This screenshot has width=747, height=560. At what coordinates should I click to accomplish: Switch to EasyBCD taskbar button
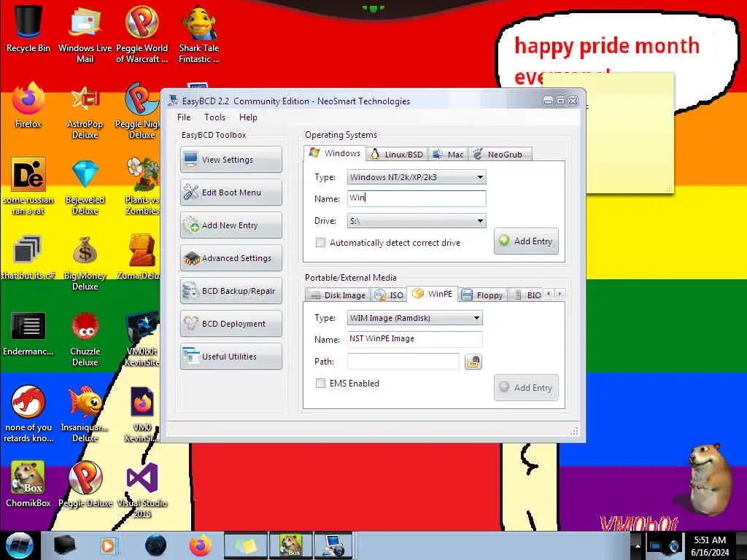333,545
